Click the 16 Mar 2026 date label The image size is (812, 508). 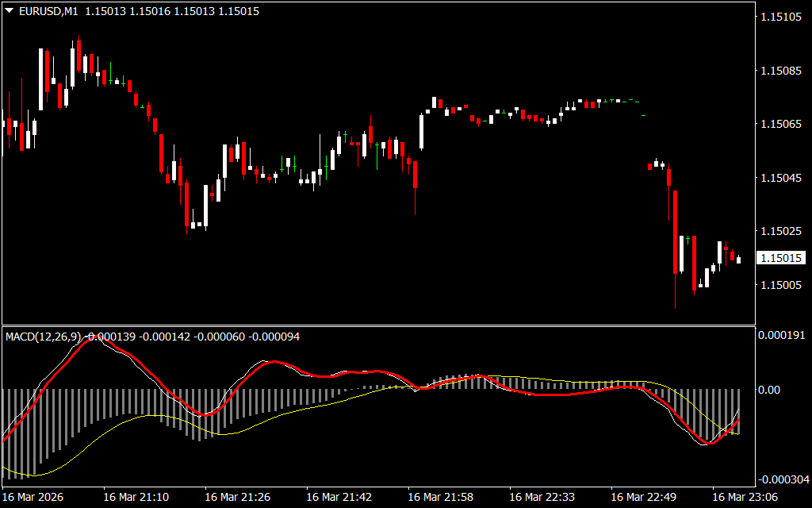(x=34, y=497)
